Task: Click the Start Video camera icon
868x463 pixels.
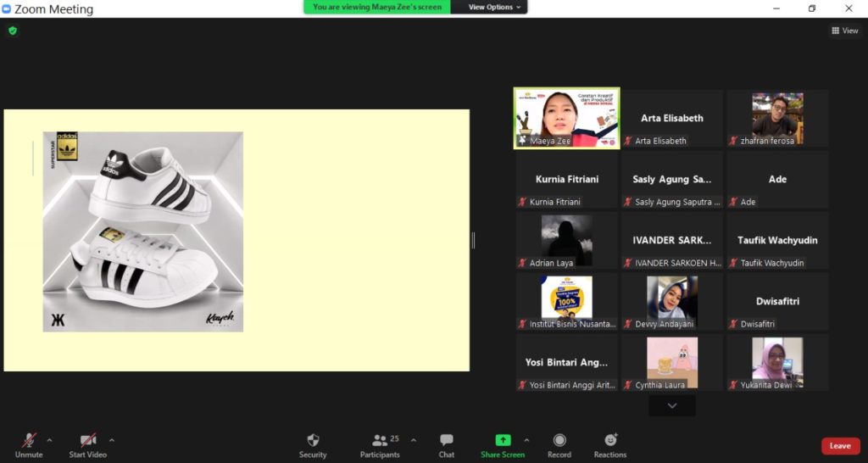Action: [88, 440]
